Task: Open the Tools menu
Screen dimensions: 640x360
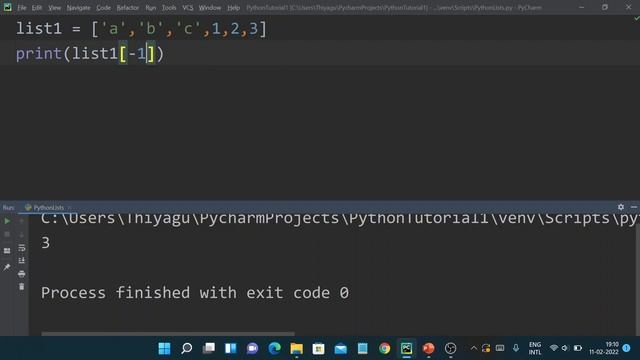Action: pos(169,8)
